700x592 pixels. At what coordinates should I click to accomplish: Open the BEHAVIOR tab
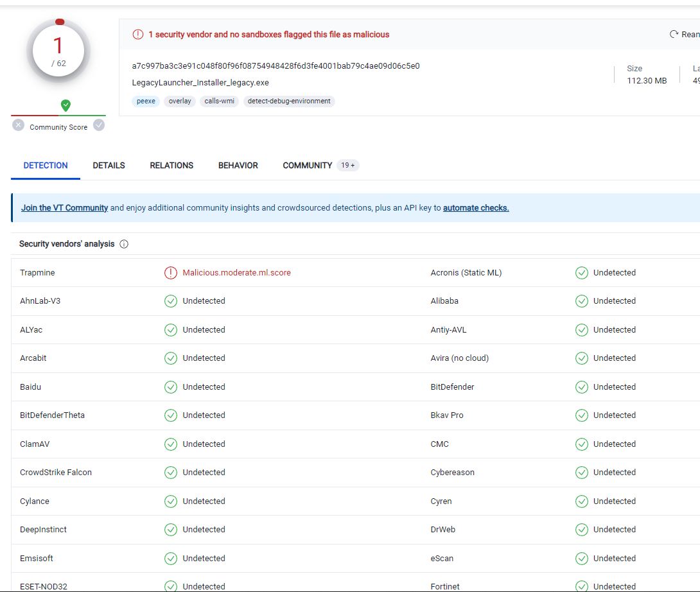click(238, 166)
